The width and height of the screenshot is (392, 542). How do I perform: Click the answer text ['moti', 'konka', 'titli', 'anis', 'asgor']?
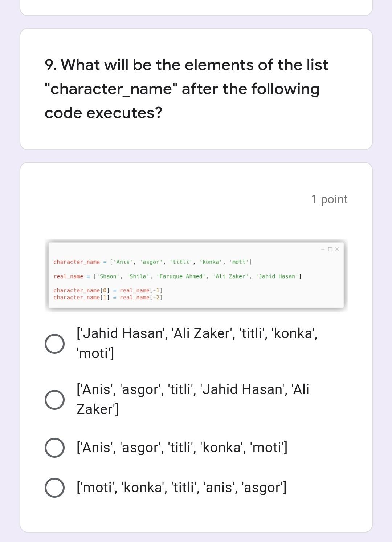tap(181, 487)
